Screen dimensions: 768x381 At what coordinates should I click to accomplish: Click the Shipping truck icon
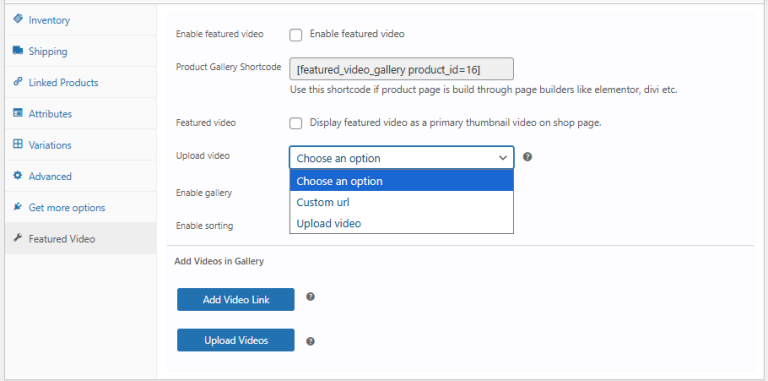pyautogui.click(x=18, y=50)
